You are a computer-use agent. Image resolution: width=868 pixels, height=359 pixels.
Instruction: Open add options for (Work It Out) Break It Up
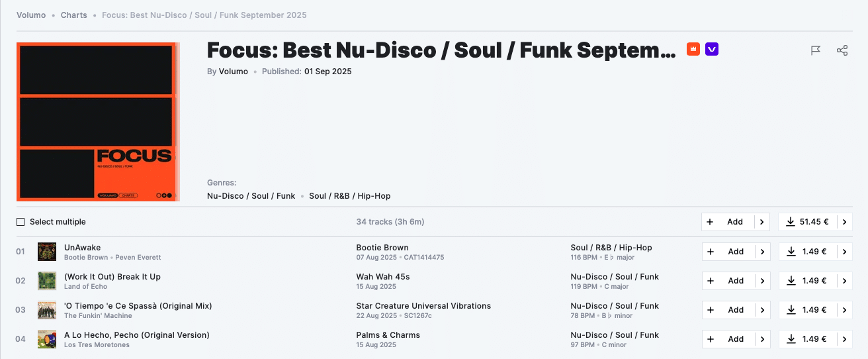pos(762,281)
